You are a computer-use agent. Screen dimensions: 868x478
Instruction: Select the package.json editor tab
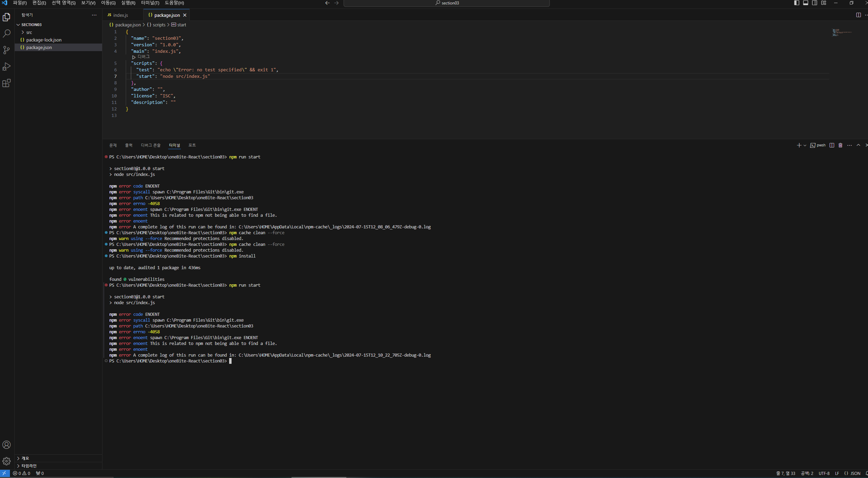[x=166, y=15]
